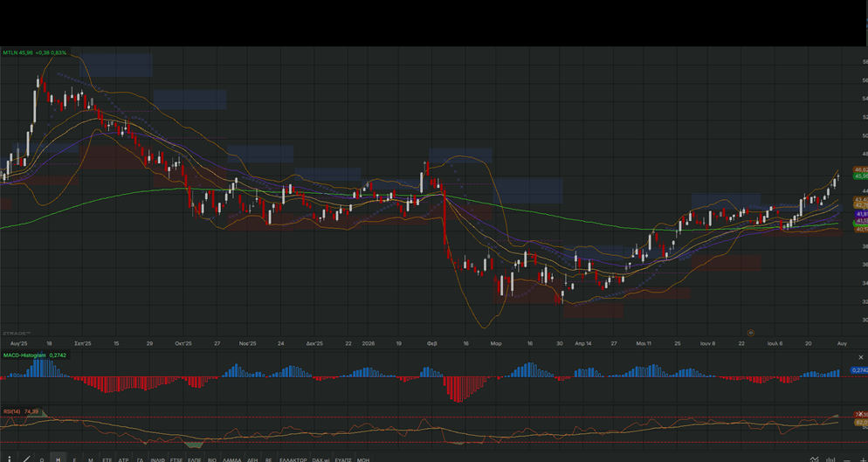Close the RSI(14) indicator panel

[861, 413]
